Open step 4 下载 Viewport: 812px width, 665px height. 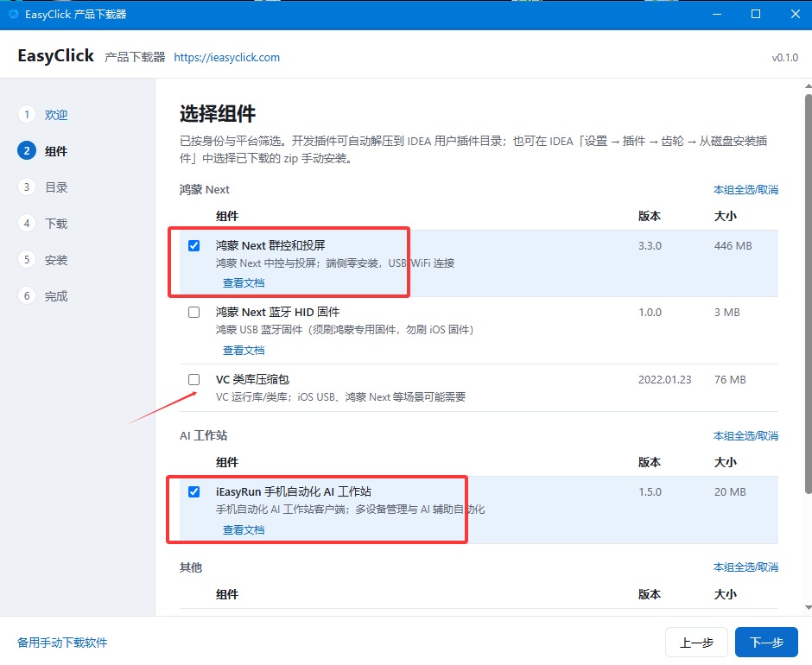pos(43,223)
